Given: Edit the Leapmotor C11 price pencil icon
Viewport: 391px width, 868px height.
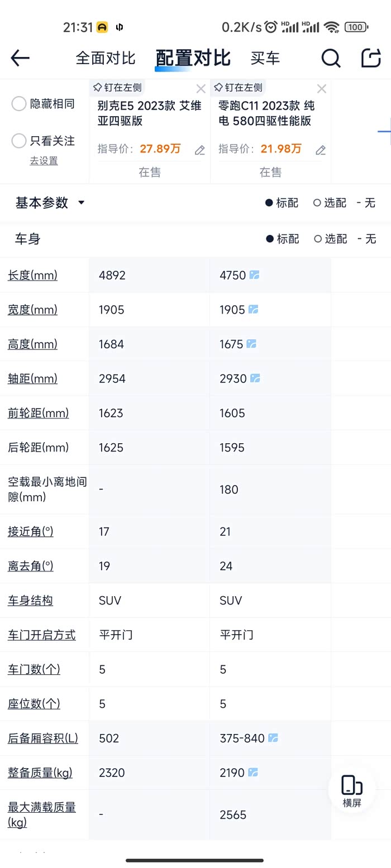Looking at the screenshot, I should pyautogui.click(x=321, y=150).
